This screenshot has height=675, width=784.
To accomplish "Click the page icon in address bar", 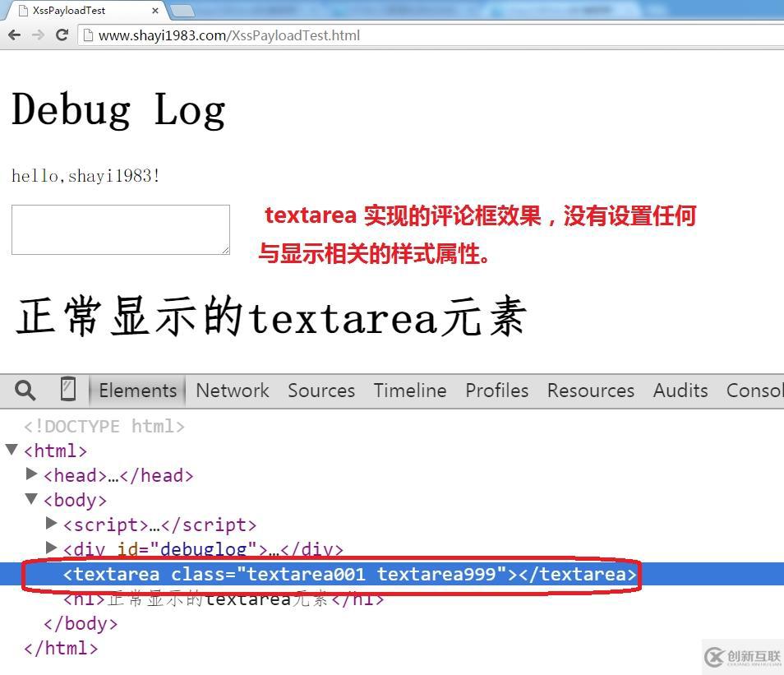I will (88, 35).
